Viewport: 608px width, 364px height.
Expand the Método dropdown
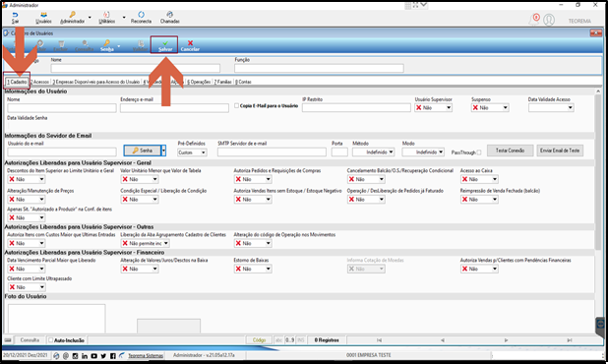(x=391, y=152)
